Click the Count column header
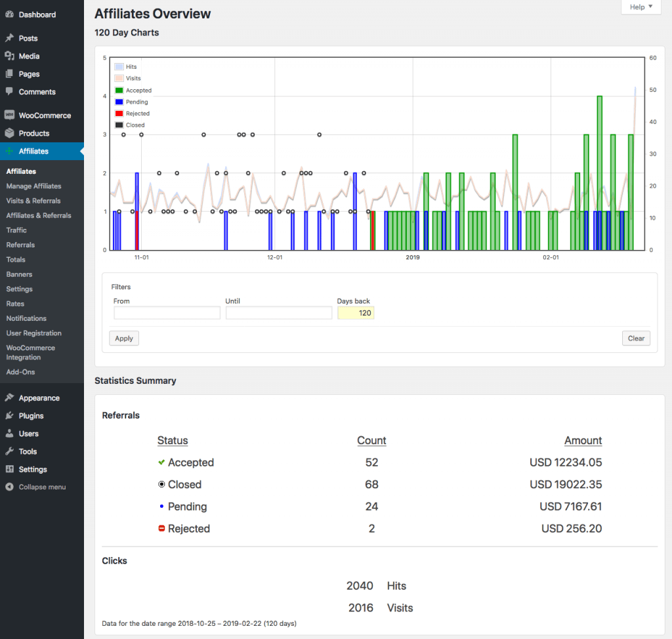 pyautogui.click(x=371, y=440)
